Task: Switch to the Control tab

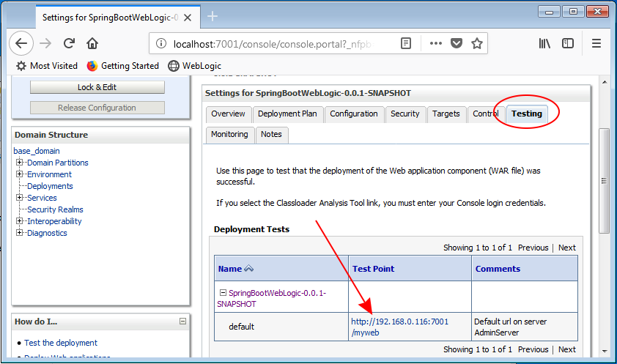Action: 486,114
